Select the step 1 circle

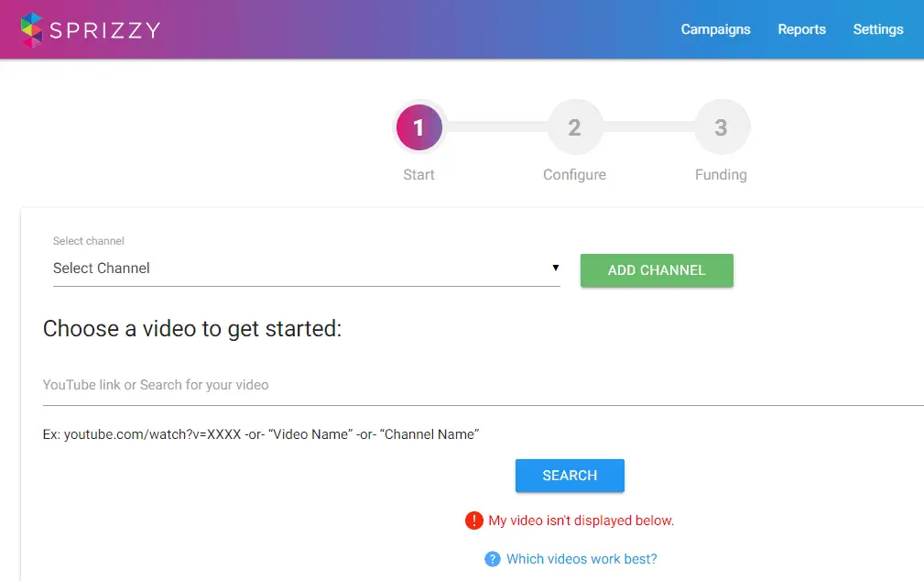point(419,127)
